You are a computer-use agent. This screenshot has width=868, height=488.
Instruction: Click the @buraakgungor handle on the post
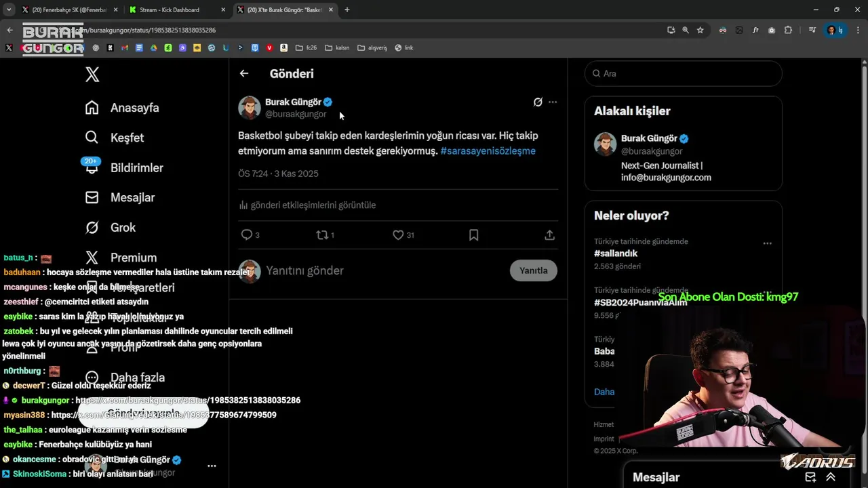pyautogui.click(x=296, y=114)
